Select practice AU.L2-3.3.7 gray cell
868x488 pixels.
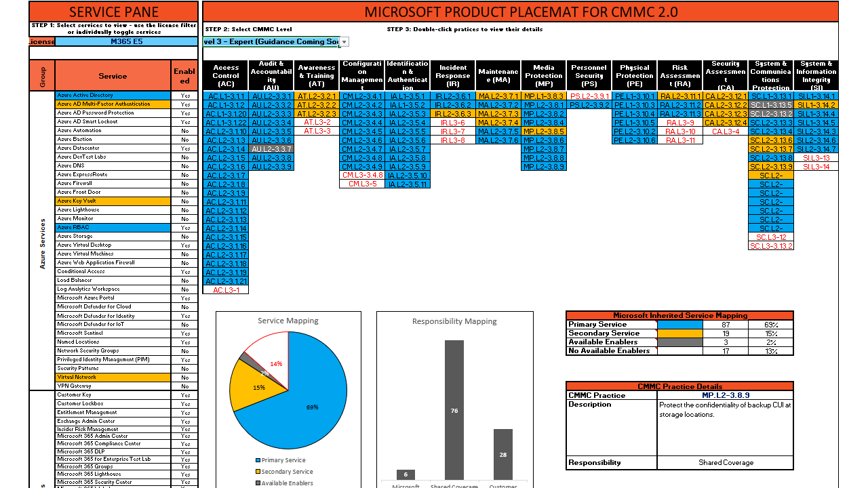coord(271,149)
